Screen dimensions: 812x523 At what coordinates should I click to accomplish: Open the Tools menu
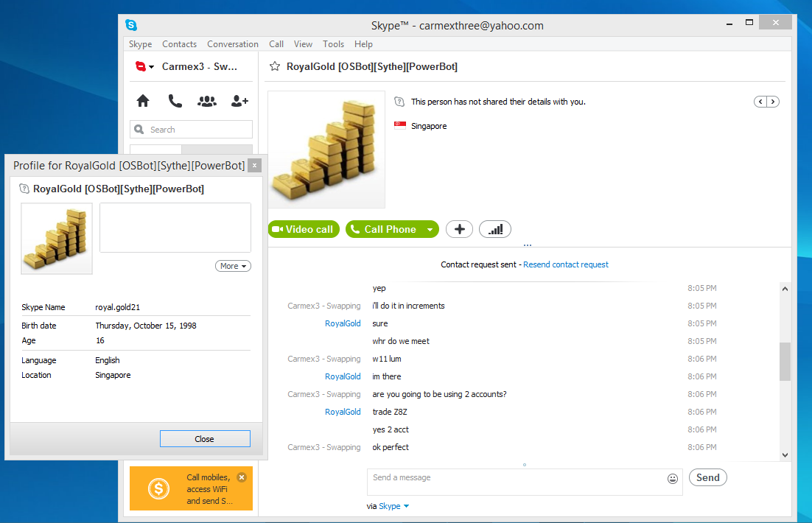pyautogui.click(x=333, y=44)
